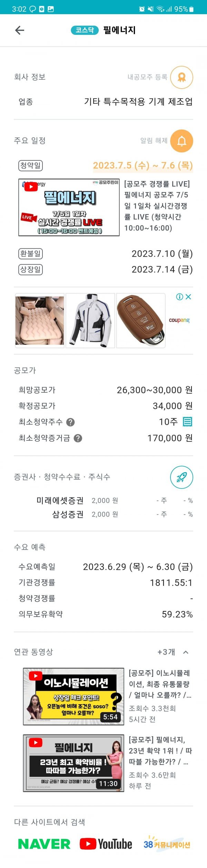Tap the help icon next to 최소청약증거금

point(78,438)
